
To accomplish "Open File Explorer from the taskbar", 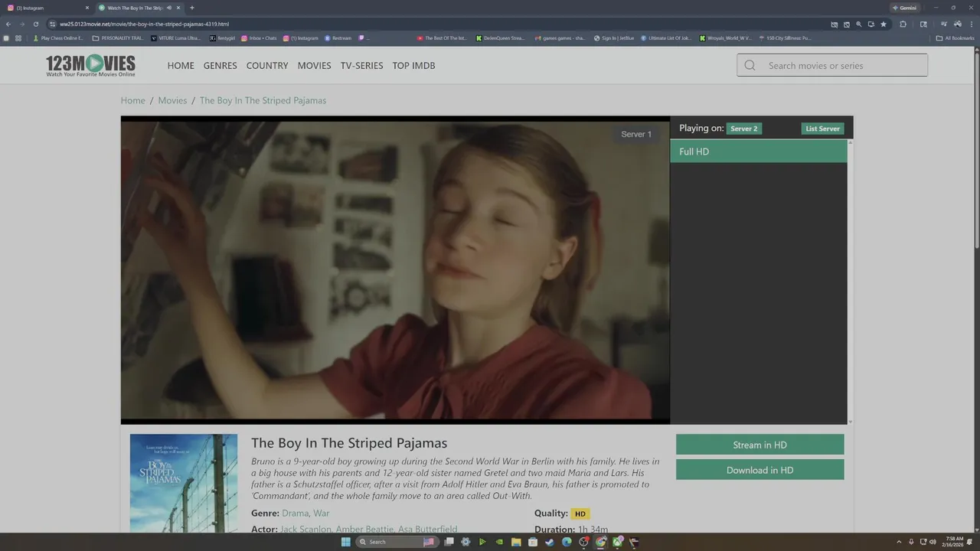I will tap(516, 542).
